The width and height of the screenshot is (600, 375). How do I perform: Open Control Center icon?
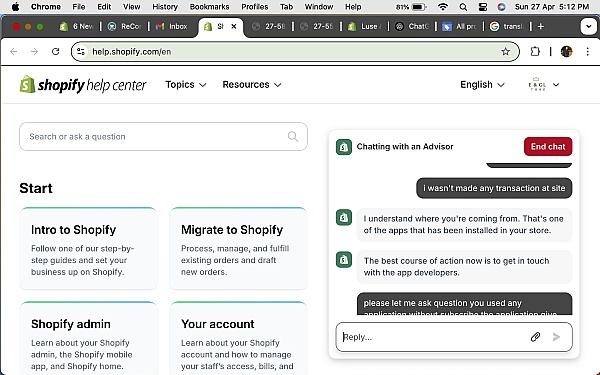pos(483,7)
